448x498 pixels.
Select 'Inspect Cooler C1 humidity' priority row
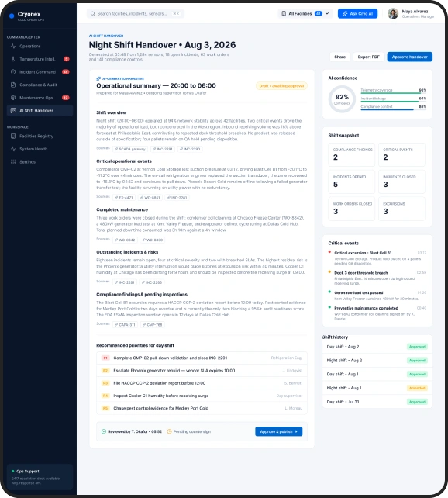point(202,396)
